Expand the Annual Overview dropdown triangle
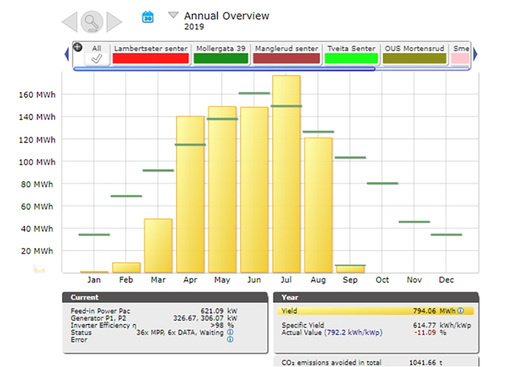This screenshot has width=506, height=367. pyautogui.click(x=173, y=15)
